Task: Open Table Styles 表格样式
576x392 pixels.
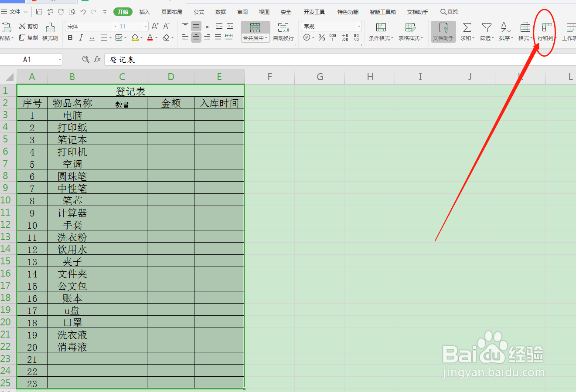Action: coord(411,31)
